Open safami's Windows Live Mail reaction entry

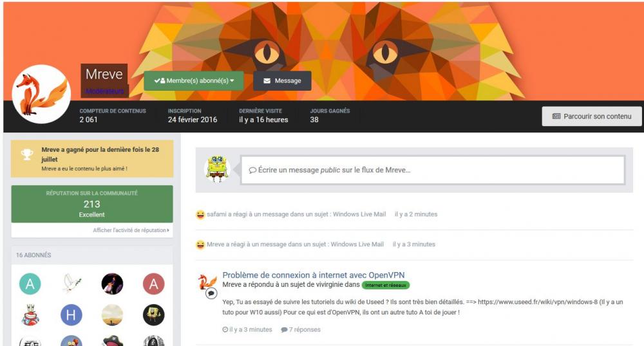pyautogui.click(x=296, y=214)
